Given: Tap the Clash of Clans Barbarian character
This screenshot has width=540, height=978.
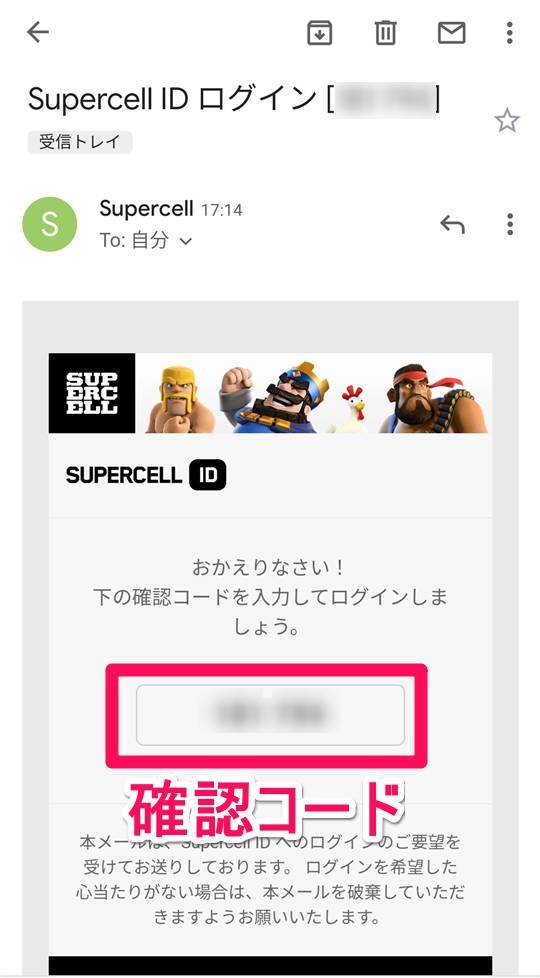Looking at the screenshot, I should 179,399.
